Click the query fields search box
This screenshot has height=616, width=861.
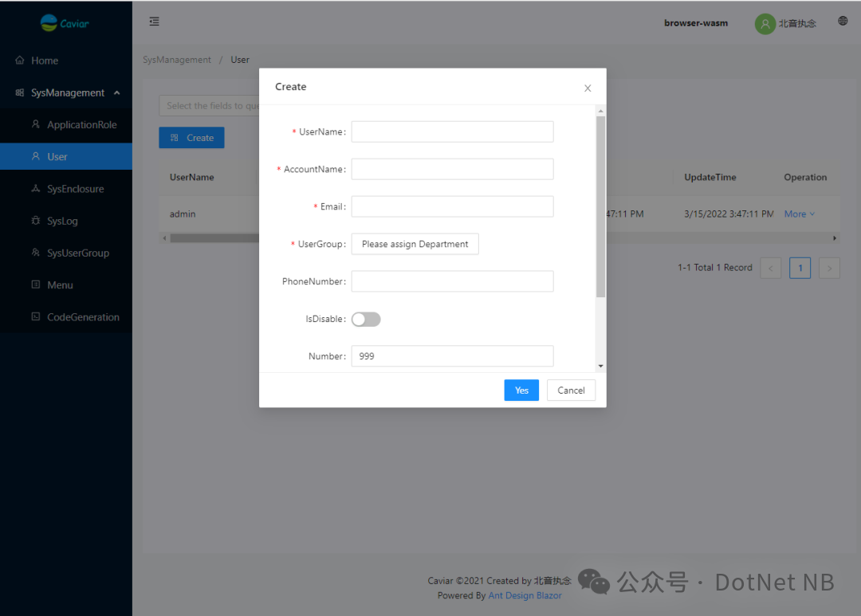[x=209, y=106]
